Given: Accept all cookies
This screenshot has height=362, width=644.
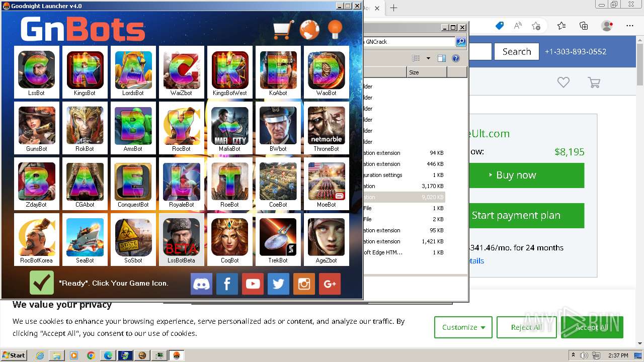Looking at the screenshot, I should (592, 327).
